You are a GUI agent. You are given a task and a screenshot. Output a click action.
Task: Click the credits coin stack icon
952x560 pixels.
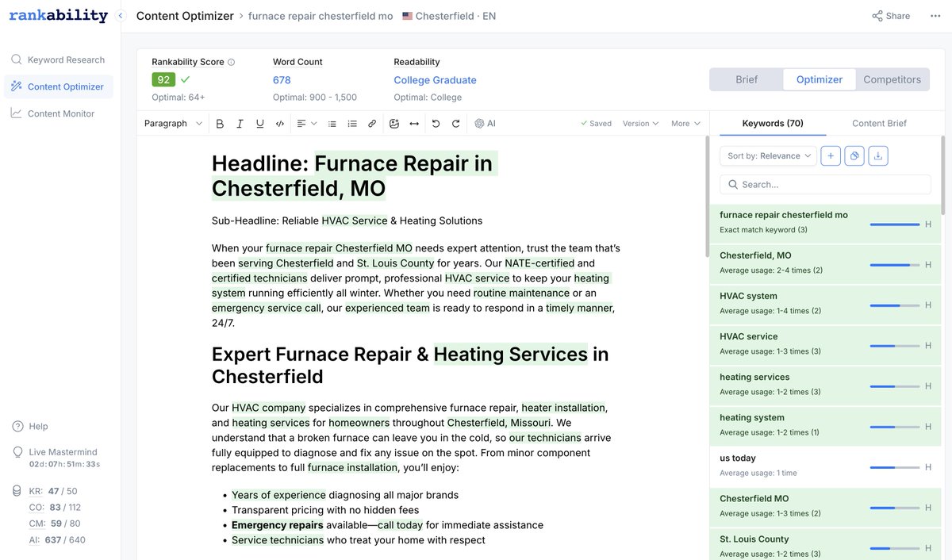pyautogui.click(x=17, y=492)
